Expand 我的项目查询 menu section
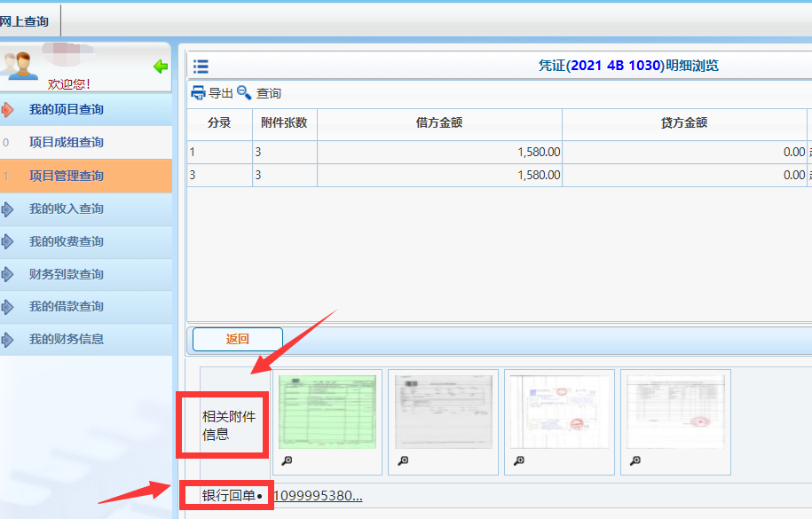Viewport: 812px width, 519px height. (67, 110)
